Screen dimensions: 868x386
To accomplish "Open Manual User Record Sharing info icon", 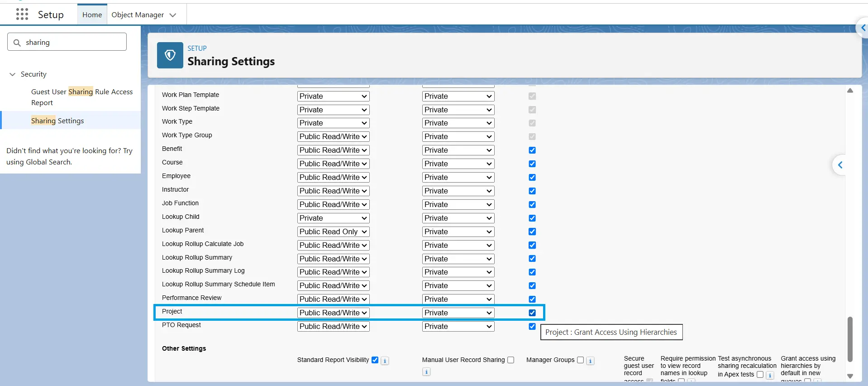I will pyautogui.click(x=426, y=372).
